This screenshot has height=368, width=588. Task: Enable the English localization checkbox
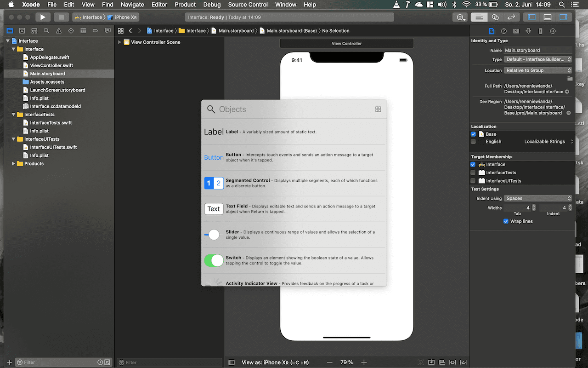coord(473,142)
